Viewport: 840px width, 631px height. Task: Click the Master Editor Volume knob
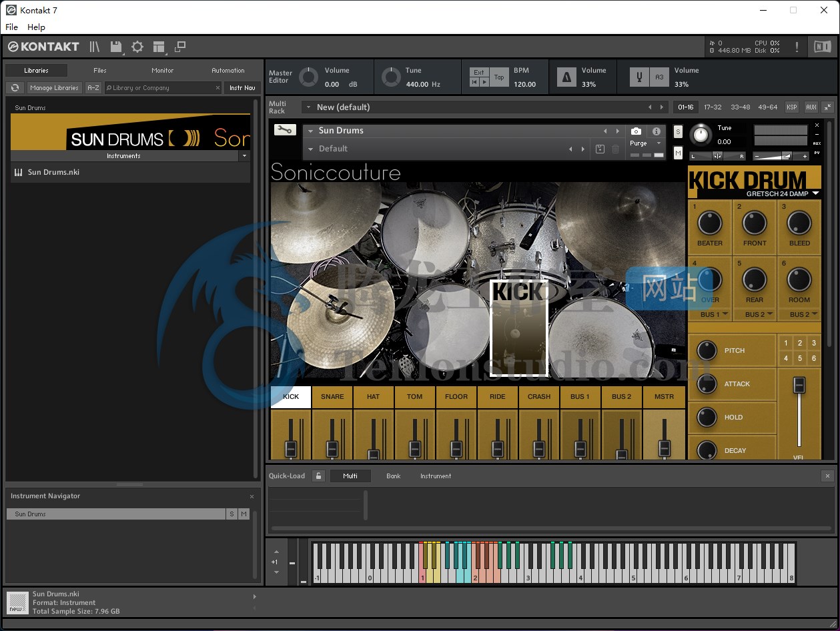308,77
